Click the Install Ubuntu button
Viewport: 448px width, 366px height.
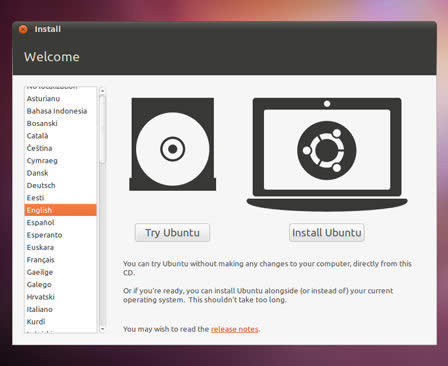(327, 232)
